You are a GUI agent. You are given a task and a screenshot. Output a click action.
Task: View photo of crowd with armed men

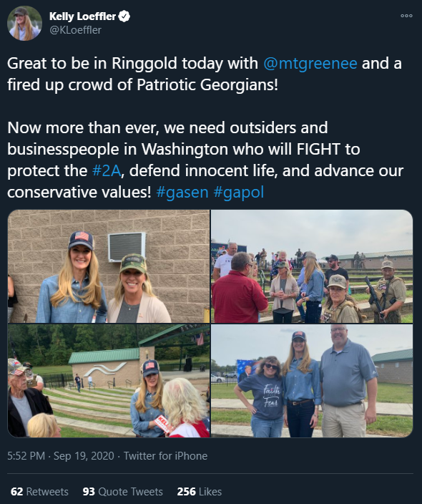312,266
